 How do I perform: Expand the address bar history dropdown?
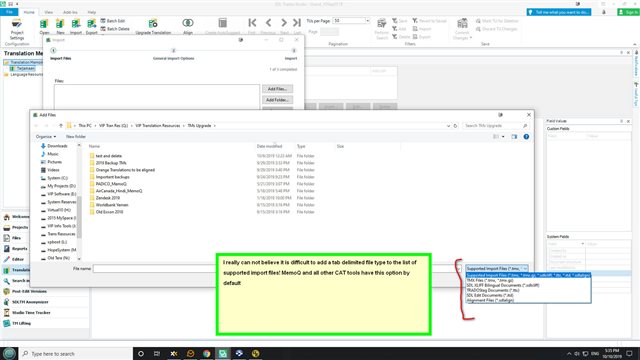pos(449,126)
